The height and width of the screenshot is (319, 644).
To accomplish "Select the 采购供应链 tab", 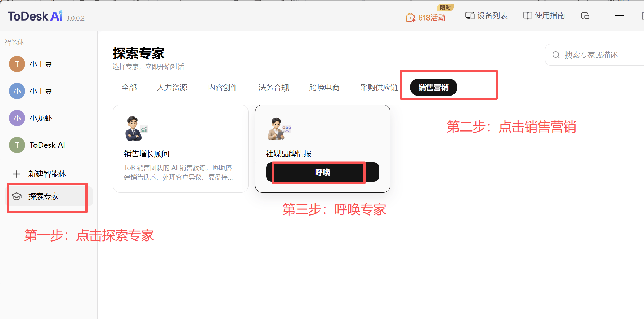I will pos(379,88).
